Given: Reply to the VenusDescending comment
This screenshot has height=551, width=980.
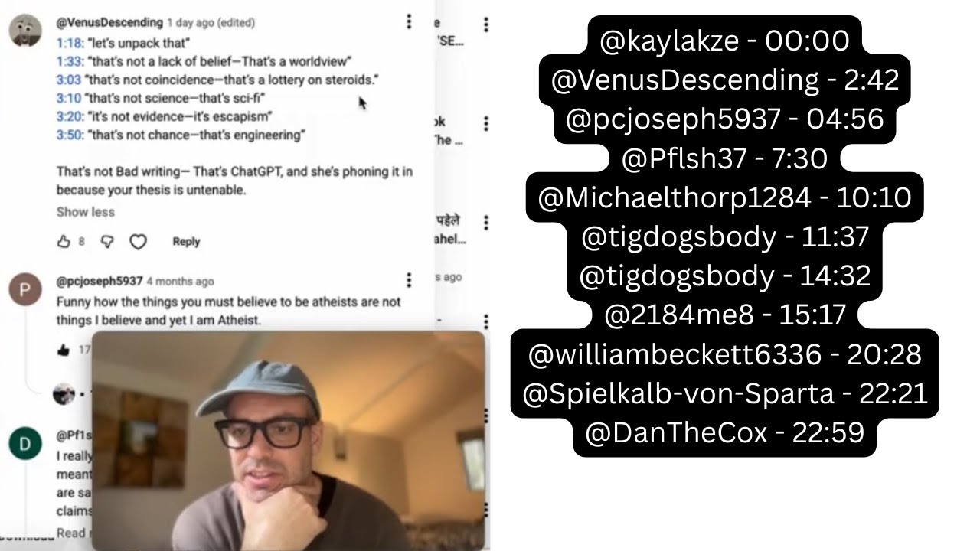Looking at the screenshot, I should 186,242.
